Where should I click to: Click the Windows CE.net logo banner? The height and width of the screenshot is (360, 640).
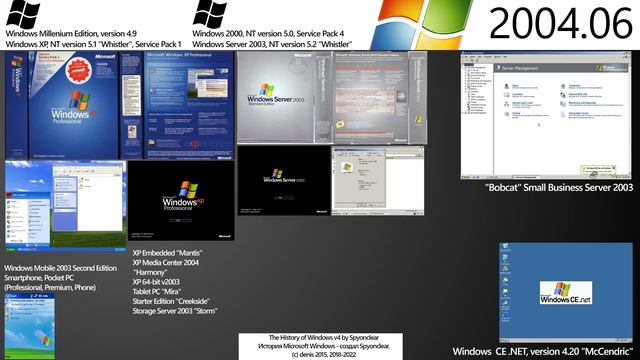566,292
